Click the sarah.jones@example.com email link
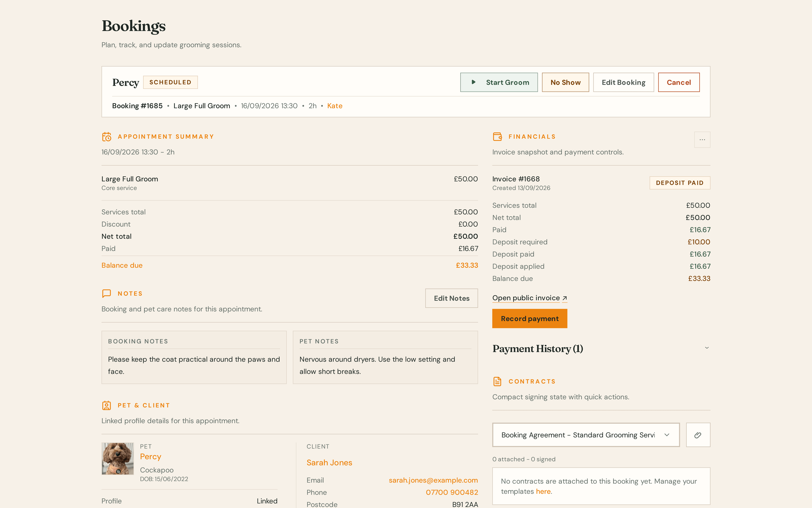 (x=433, y=480)
